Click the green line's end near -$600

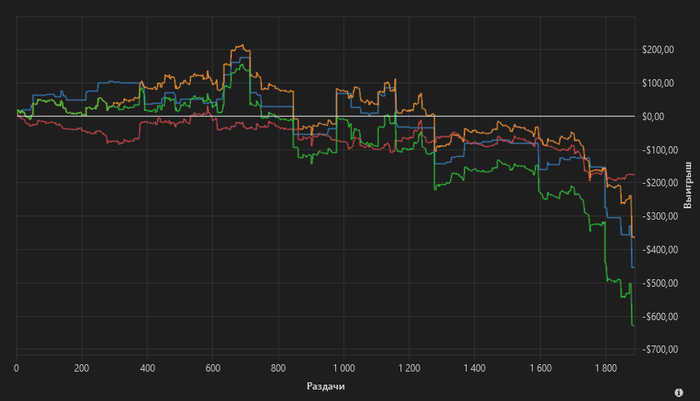tap(633, 326)
